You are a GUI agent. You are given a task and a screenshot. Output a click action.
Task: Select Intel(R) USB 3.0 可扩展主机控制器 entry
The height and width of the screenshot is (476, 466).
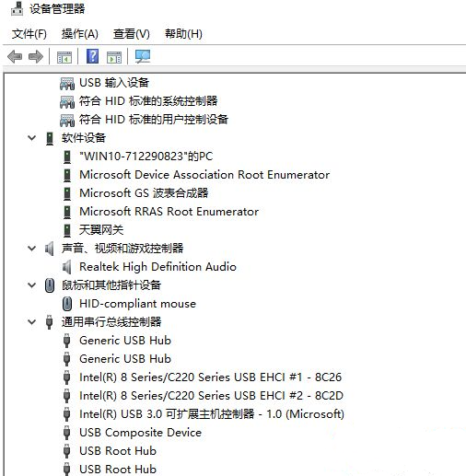pos(212,414)
